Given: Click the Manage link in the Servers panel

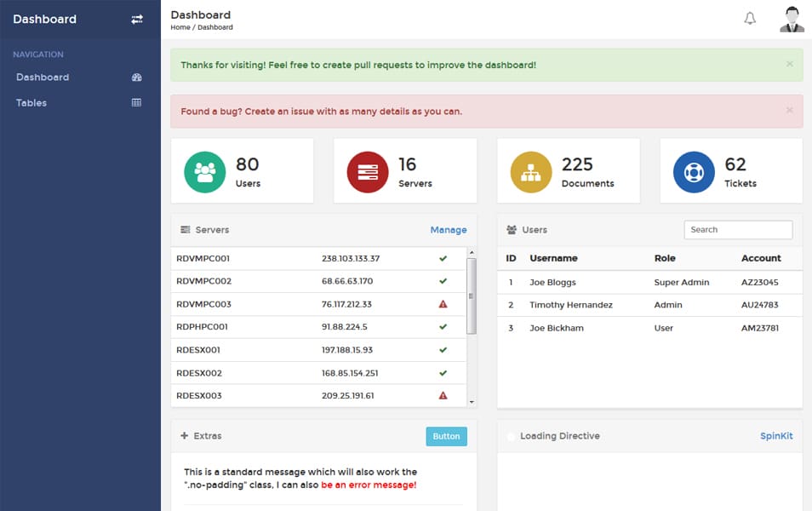Looking at the screenshot, I should [x=449, y=229].
